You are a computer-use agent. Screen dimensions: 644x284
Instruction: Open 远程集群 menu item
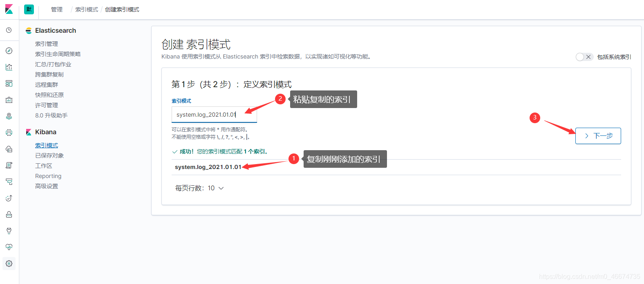(x=47, y=85)
